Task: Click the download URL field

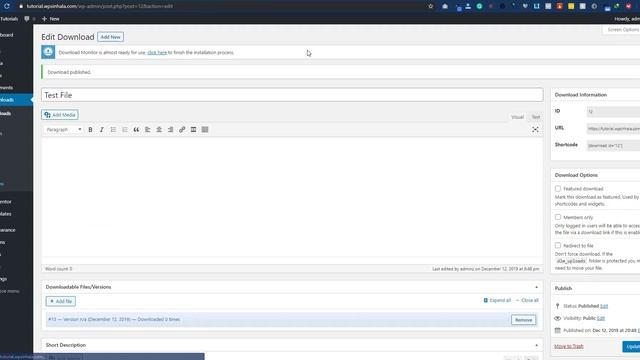Action: click(x=613, y=129)
